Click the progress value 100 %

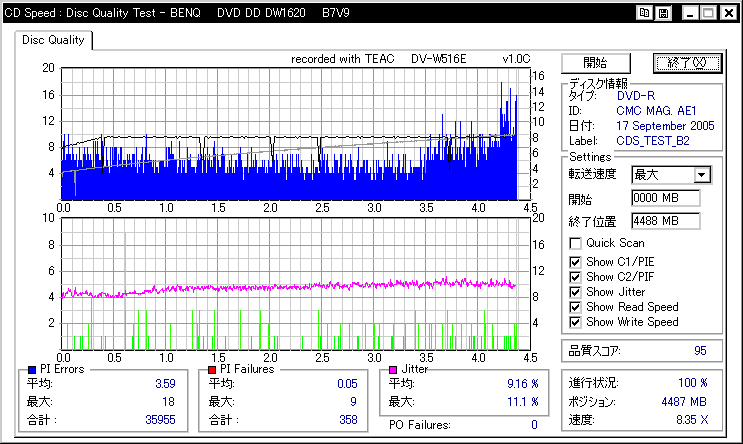(693, 383)
